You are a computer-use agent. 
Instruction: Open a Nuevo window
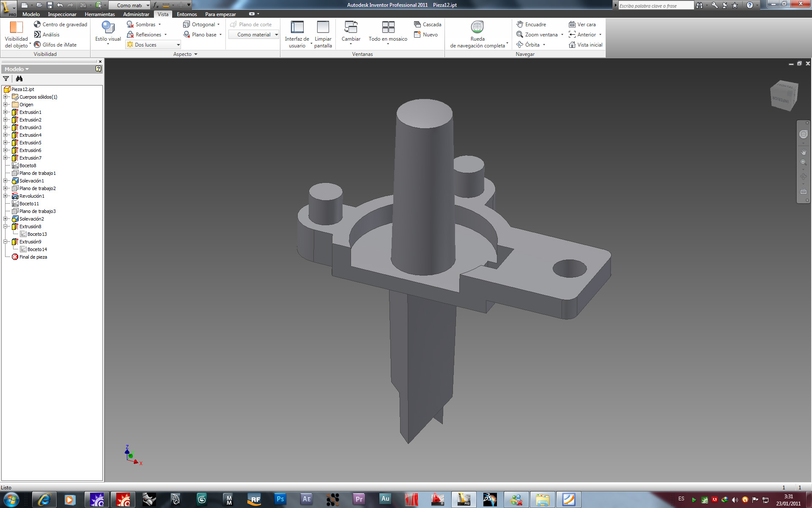pos(426,35)
